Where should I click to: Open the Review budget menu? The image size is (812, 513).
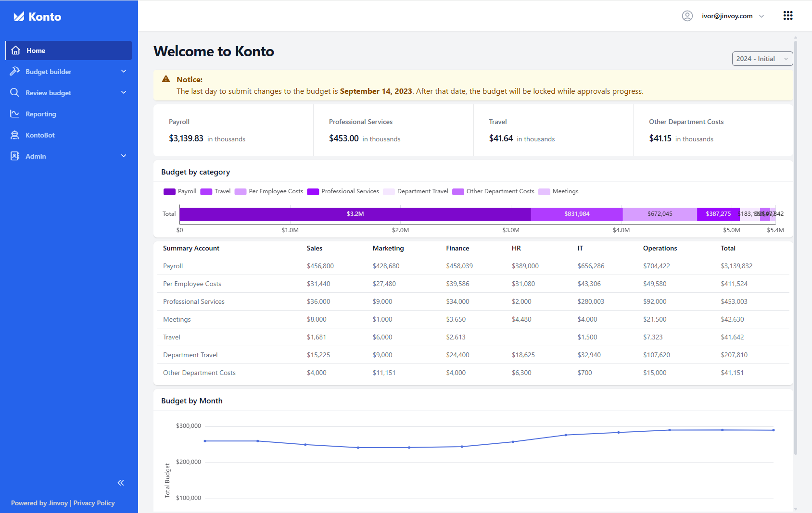[69, 93]
